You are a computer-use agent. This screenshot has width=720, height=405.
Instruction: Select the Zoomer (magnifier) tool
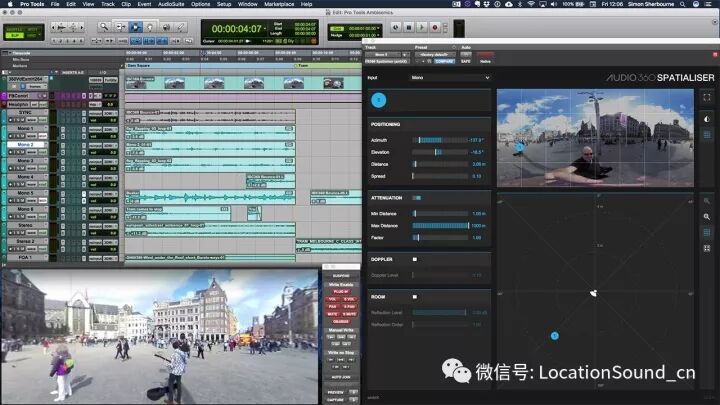pyautogui.click(x=104, y=27)
